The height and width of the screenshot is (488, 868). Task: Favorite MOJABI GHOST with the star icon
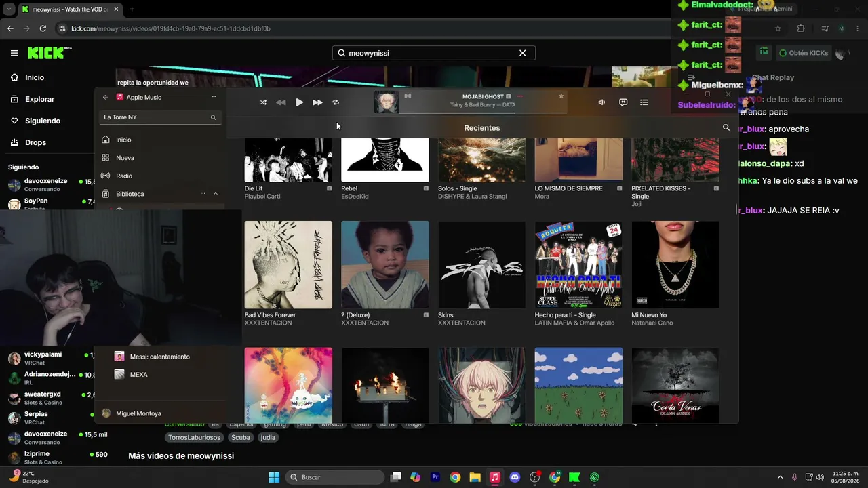click(x=561, y=96)
